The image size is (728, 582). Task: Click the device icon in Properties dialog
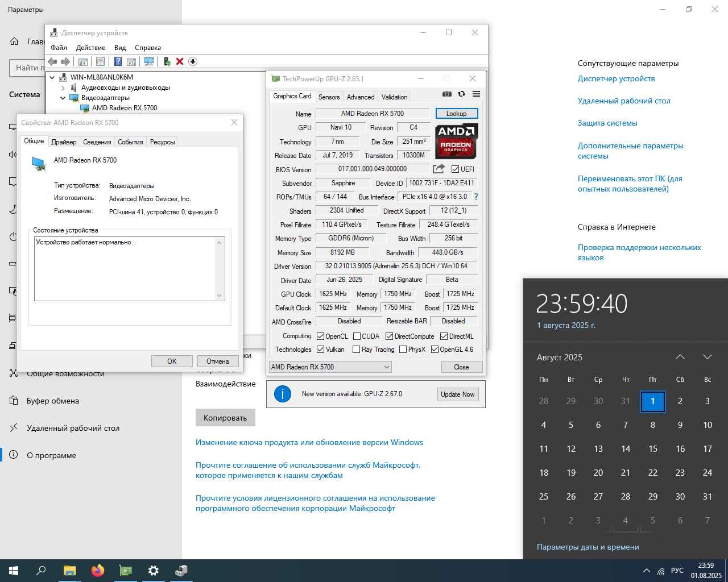[39, 164]
